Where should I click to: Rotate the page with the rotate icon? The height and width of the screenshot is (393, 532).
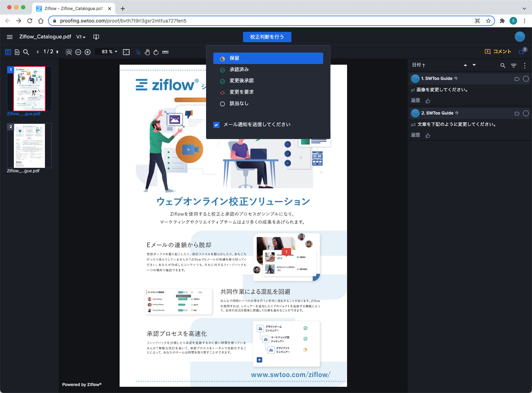156,52
